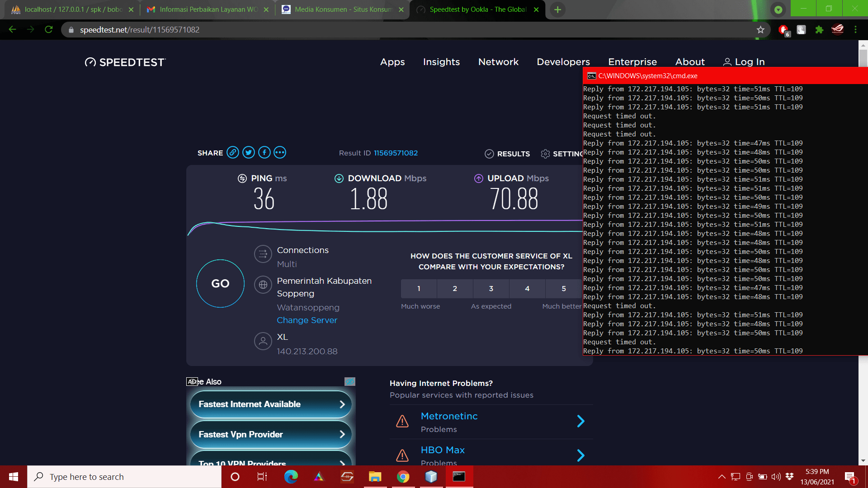Viewport: 868px width, 488px height.
Task: Click the XL provider user icon
Action: [x=263, y=341]
